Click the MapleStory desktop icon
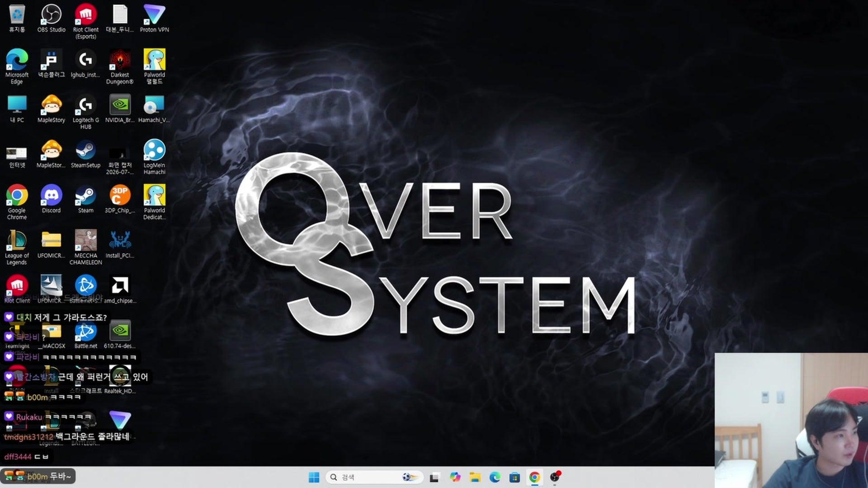Screen dimensions: 868x488 [x=51, y=109]
